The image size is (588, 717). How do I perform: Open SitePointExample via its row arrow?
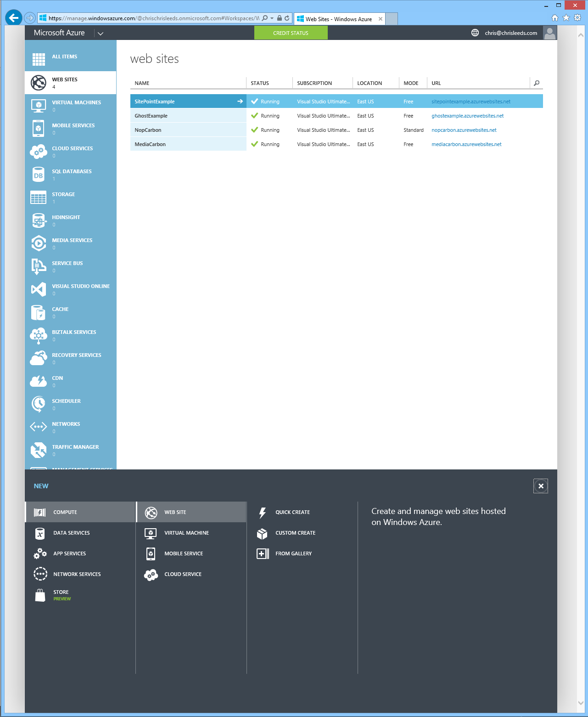[240, 101]
